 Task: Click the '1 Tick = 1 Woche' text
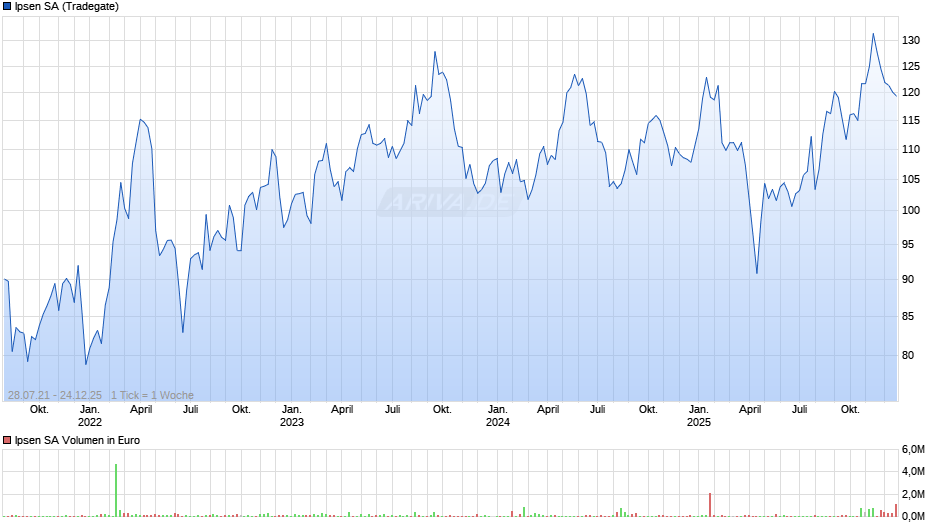click(152, 395)
